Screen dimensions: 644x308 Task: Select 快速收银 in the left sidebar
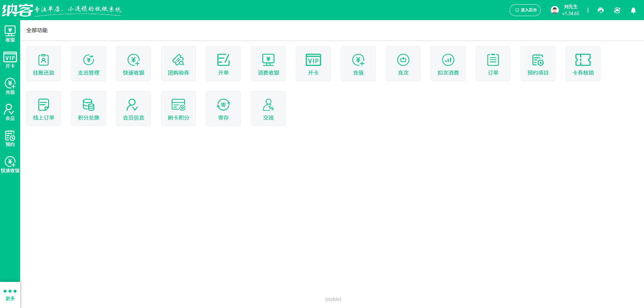click(x=10, y=165)
